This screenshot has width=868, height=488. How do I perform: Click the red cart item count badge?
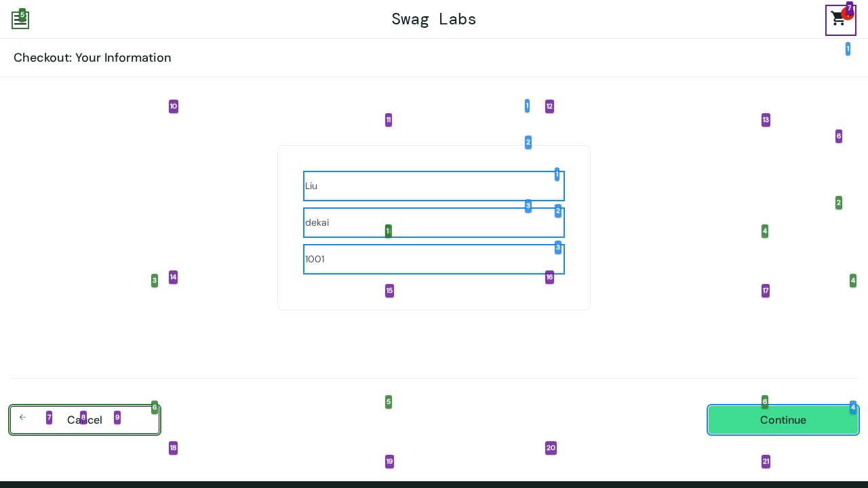coord(846,15)
